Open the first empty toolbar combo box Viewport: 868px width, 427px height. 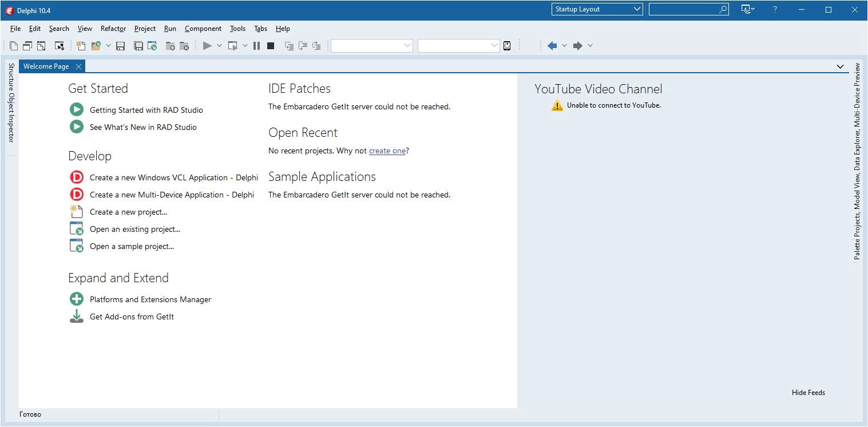[372, 46]
